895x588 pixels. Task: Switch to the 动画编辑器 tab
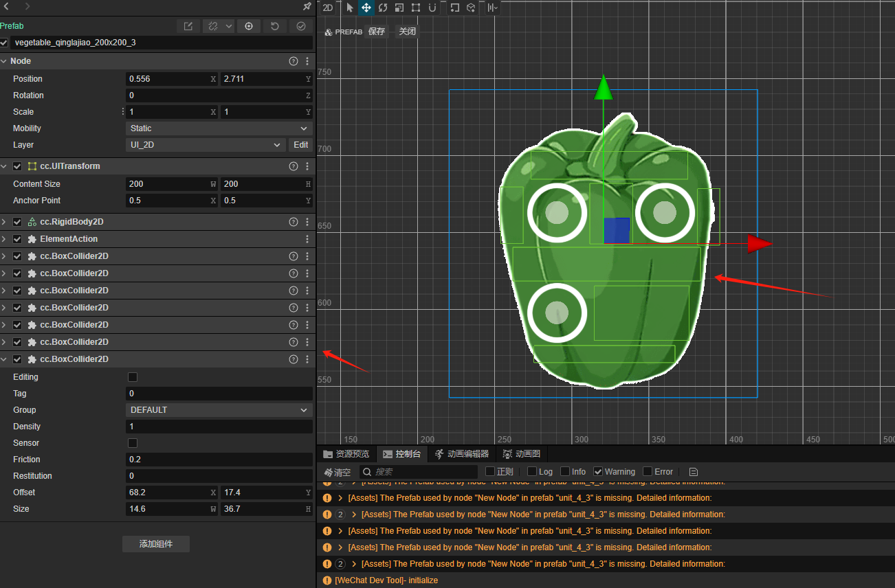461,454
